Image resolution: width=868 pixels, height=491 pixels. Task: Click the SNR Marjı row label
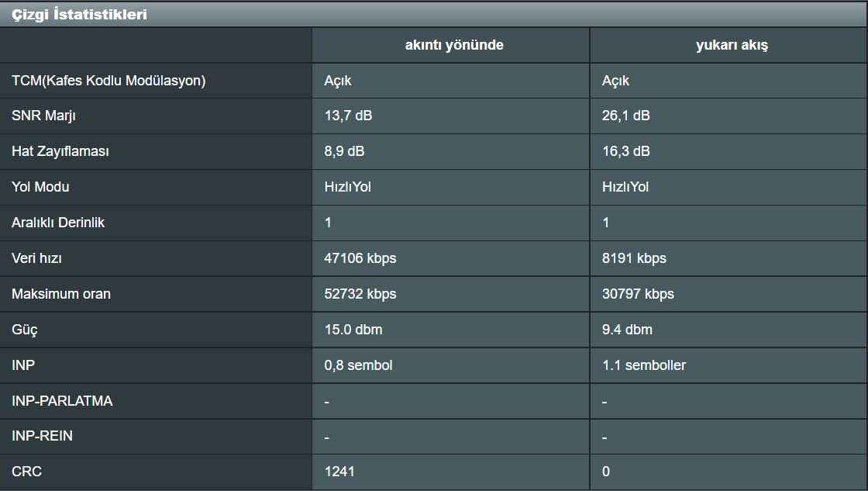pyautogui.click(x=44, y=116)
